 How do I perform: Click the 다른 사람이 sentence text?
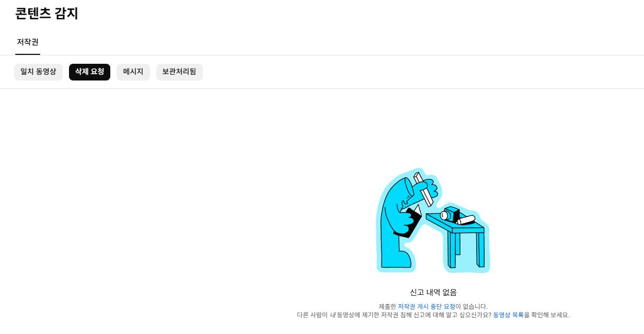(433, 315)
